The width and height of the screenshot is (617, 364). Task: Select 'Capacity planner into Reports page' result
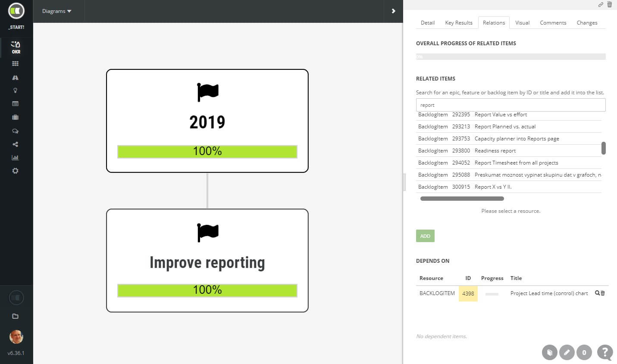pyautogui.click(x=509, y=139)
